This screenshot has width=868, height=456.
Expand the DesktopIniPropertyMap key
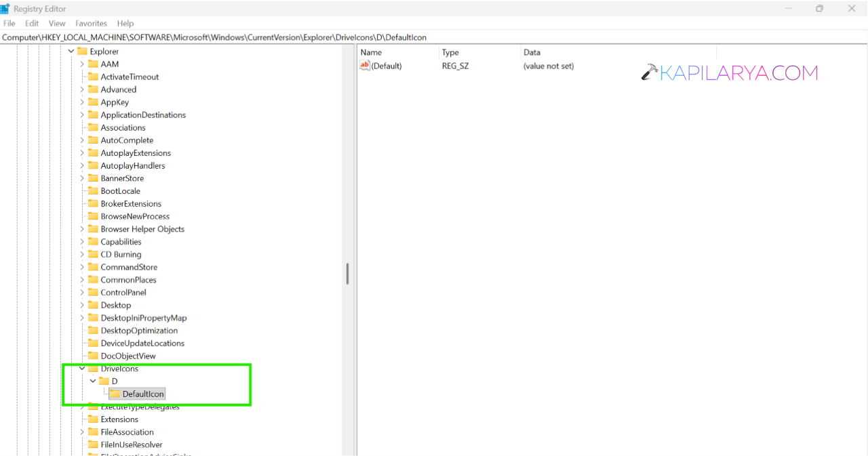[82, 318]
